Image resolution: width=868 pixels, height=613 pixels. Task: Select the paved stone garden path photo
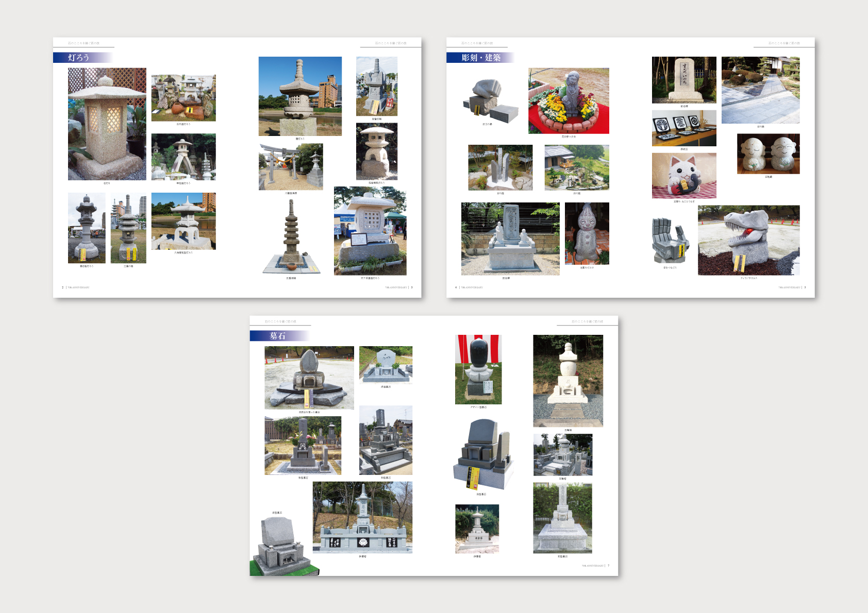click(x=761, y=90)
